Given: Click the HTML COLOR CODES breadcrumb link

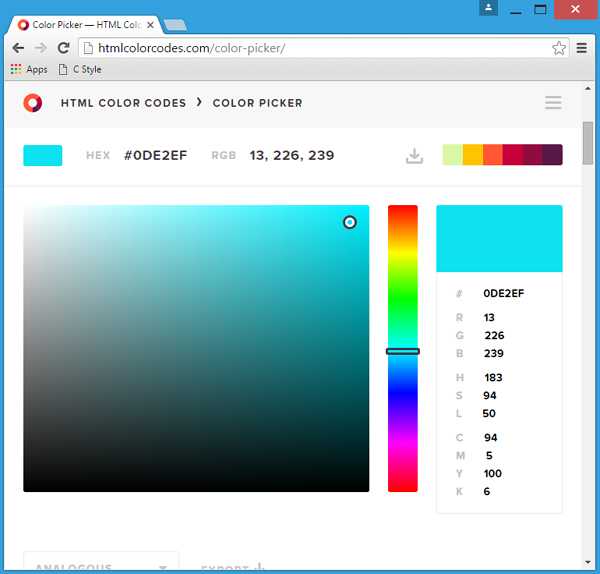Looking at the screenshot, I should pyautogui.click(x=123, y=103).
